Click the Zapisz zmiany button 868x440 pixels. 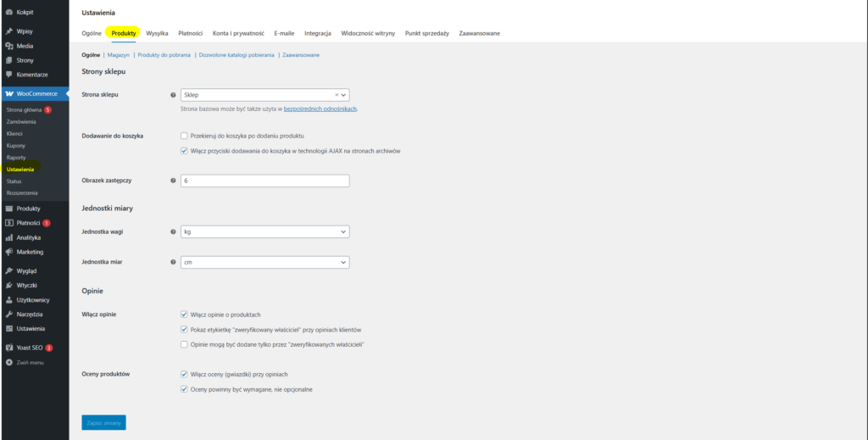(x=103, y=422)
